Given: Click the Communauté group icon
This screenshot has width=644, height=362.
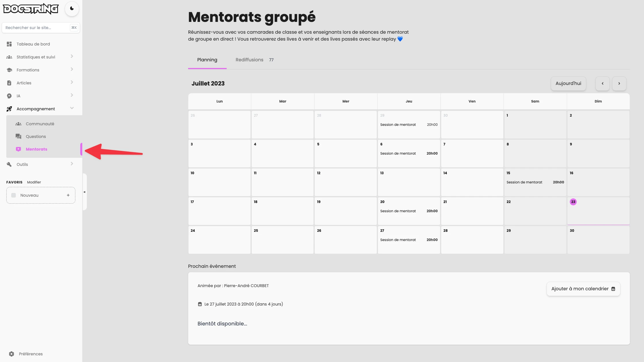Looking at the screenshot, I should [18, 124].
